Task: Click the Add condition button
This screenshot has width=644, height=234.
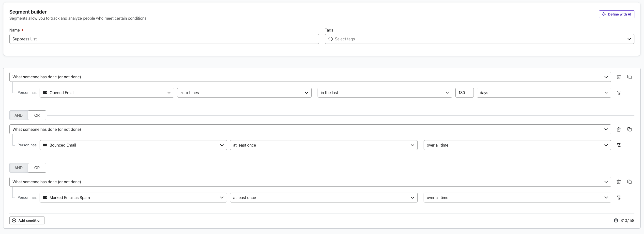Action: coord(27,220)
